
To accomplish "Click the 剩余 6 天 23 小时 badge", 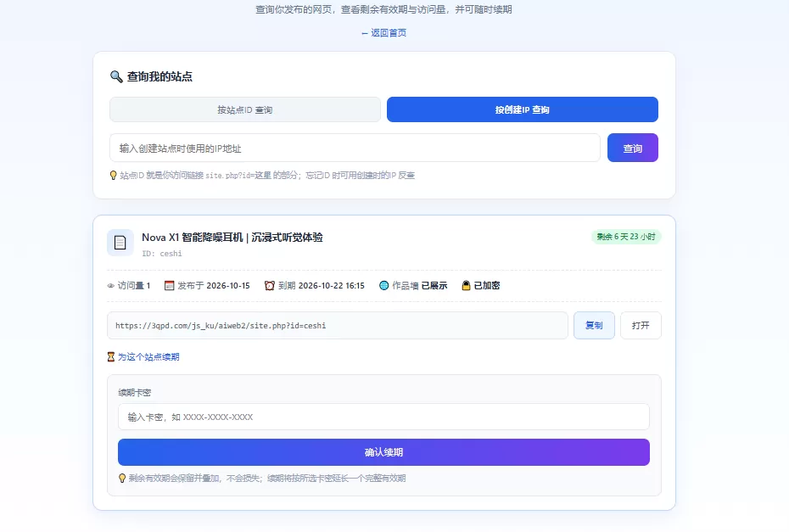I will click(x=626, y=237).
